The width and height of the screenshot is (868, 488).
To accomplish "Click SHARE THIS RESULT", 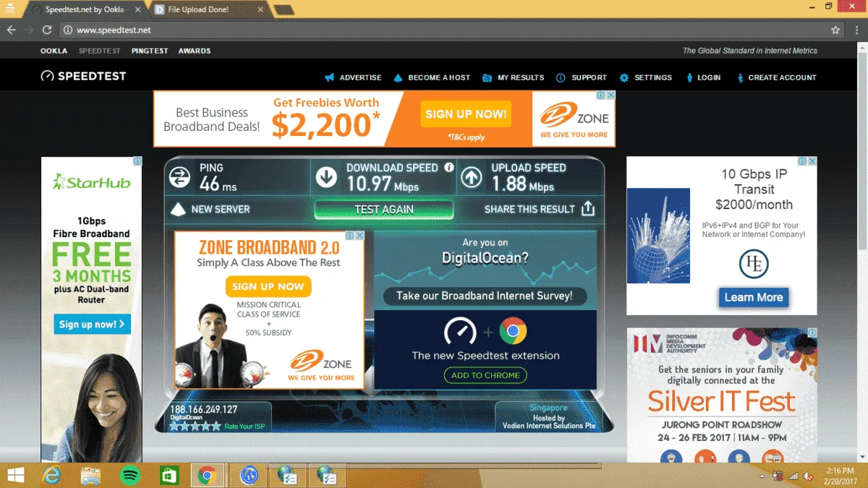I will pos(540,210).
